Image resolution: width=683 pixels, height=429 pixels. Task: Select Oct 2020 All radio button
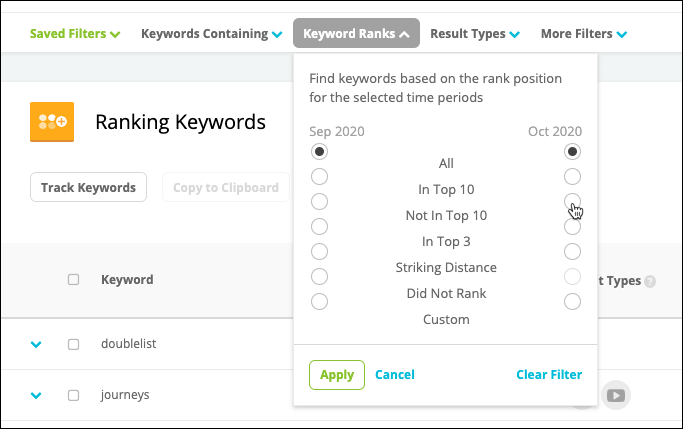pos(572,152)
